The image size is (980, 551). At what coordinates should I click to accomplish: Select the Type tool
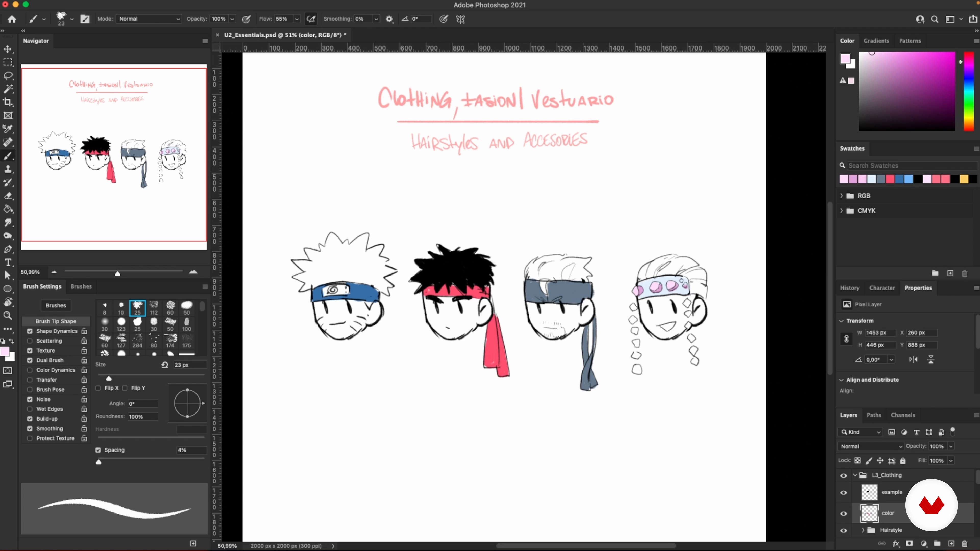point(8,262)
